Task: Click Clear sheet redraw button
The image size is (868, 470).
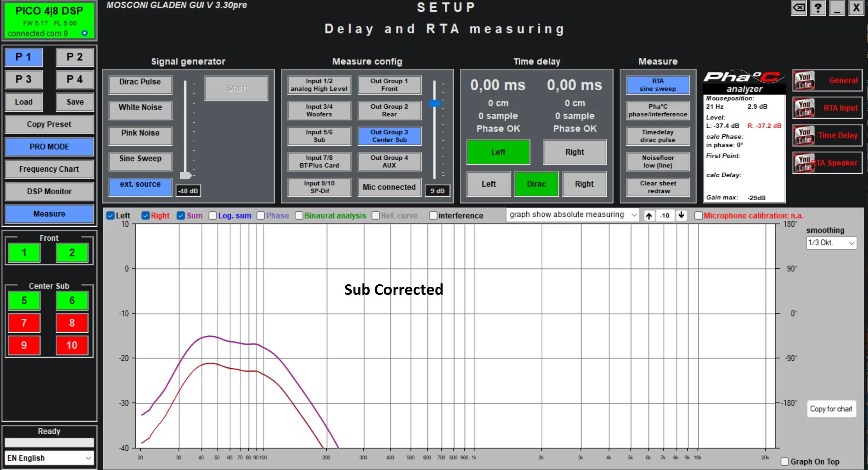Action: 657,187
